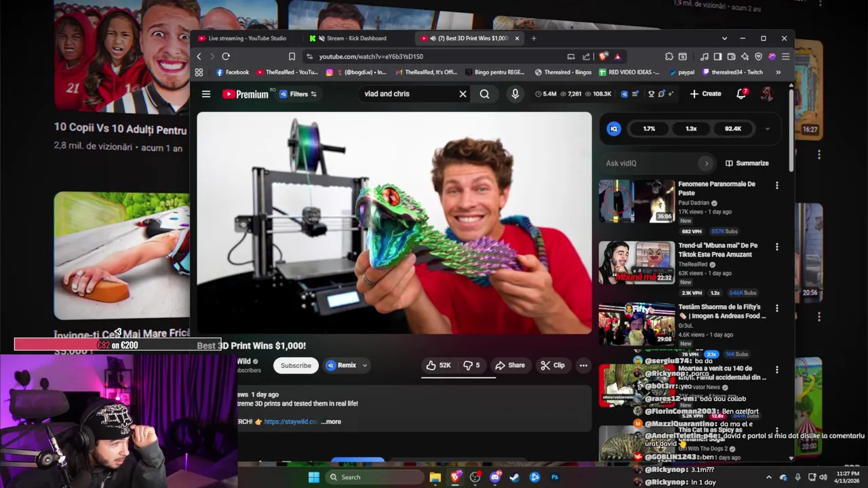The image size is (868, 488).
Task: Select the Best 3D Print Wins tab
Action: (x=468, y=39)
